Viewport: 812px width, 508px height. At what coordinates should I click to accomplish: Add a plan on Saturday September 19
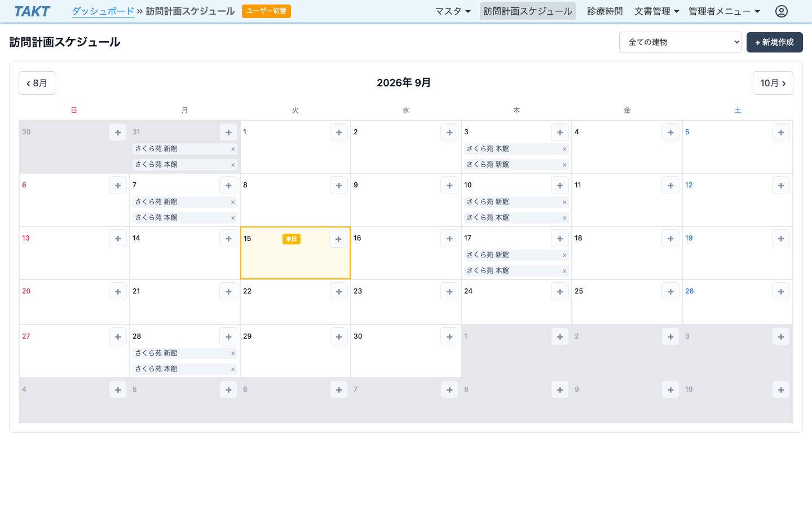781,238
